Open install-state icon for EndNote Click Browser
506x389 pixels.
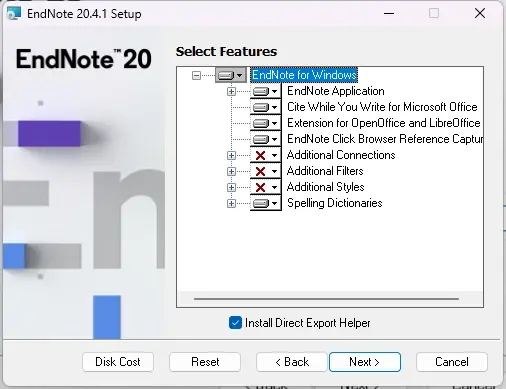[265, 139]
